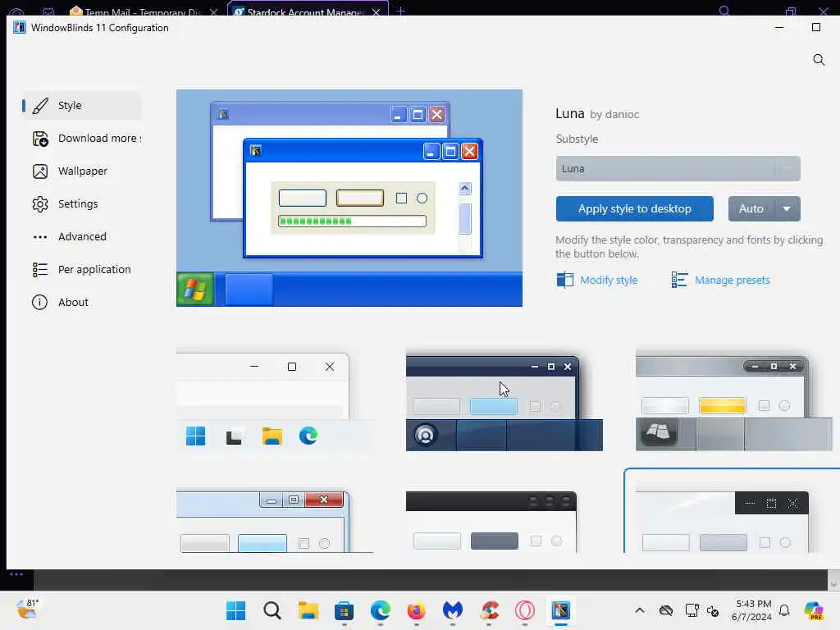The height and width of the screenshot is (630, 840).
Task: Open the Style section
Action: pos(82,106)
